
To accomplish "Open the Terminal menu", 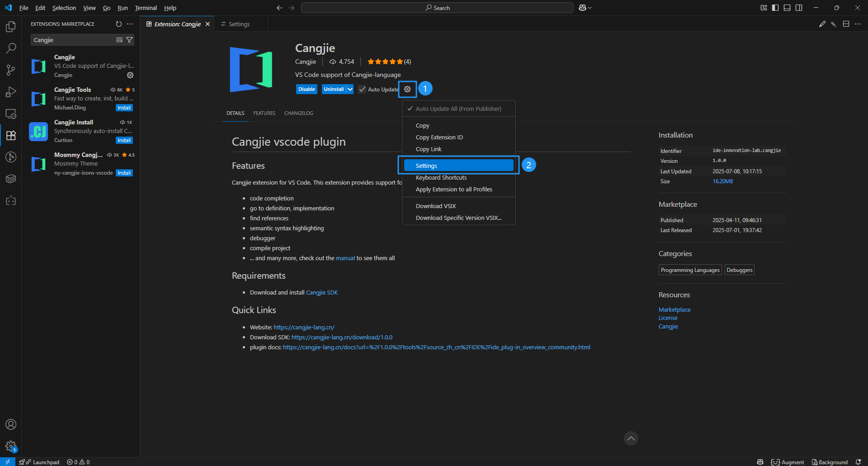I will [x=146, y=8].
